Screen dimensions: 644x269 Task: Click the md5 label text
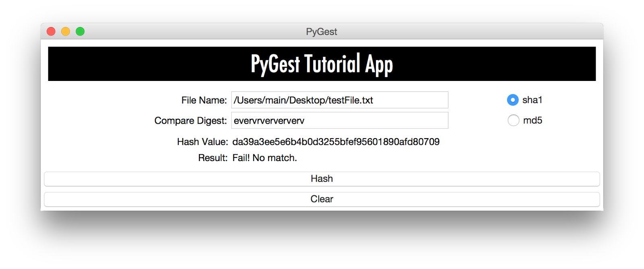click(x=533, y=120)
